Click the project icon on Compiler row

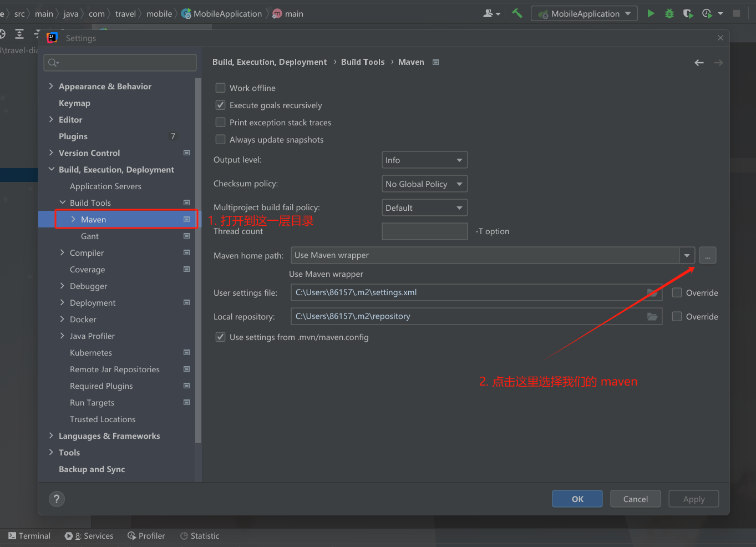(x=187, y=252)
